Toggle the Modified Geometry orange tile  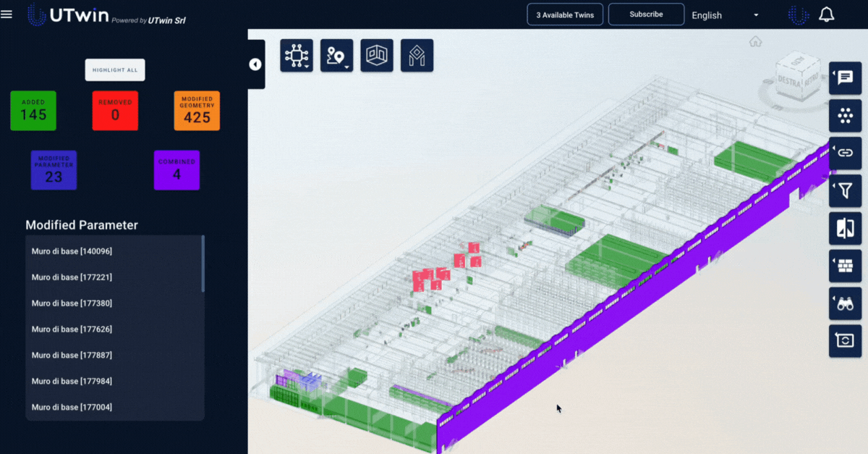tap(197, 111)
